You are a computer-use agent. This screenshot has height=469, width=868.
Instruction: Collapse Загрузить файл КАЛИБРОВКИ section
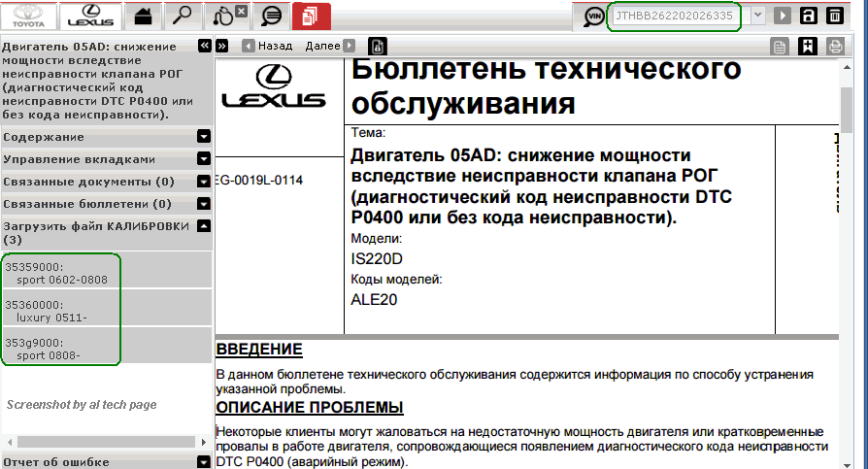204,225
